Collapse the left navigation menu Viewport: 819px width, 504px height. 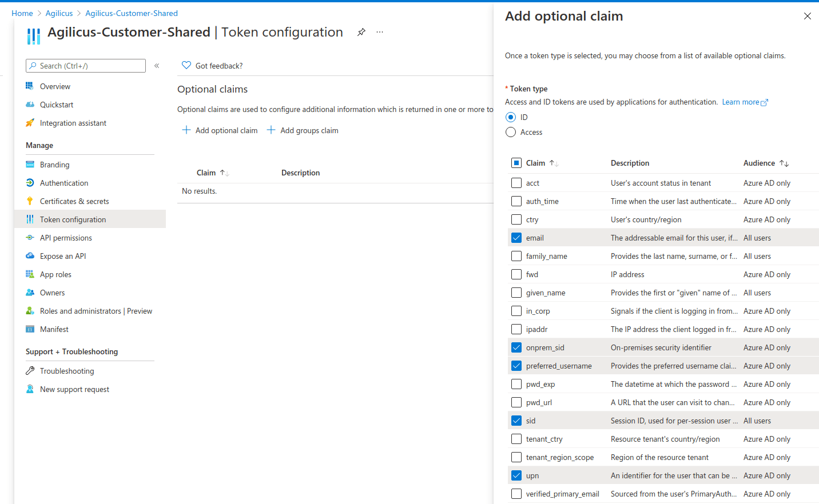pos(157,66)
